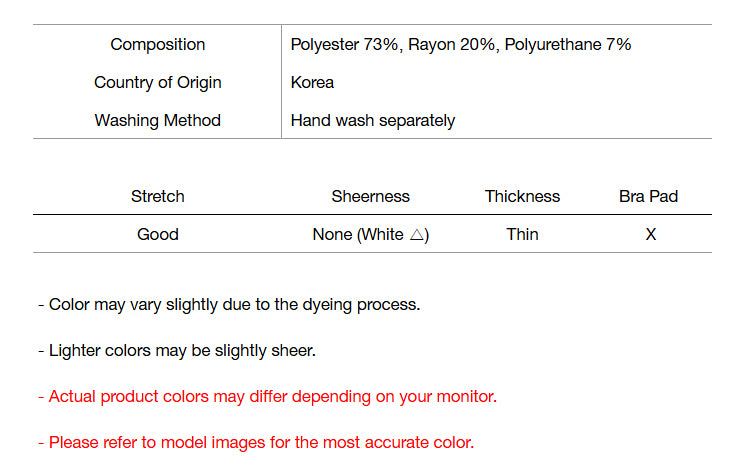Click the Thickness column header
749x472 pixels.
point(522,196)
